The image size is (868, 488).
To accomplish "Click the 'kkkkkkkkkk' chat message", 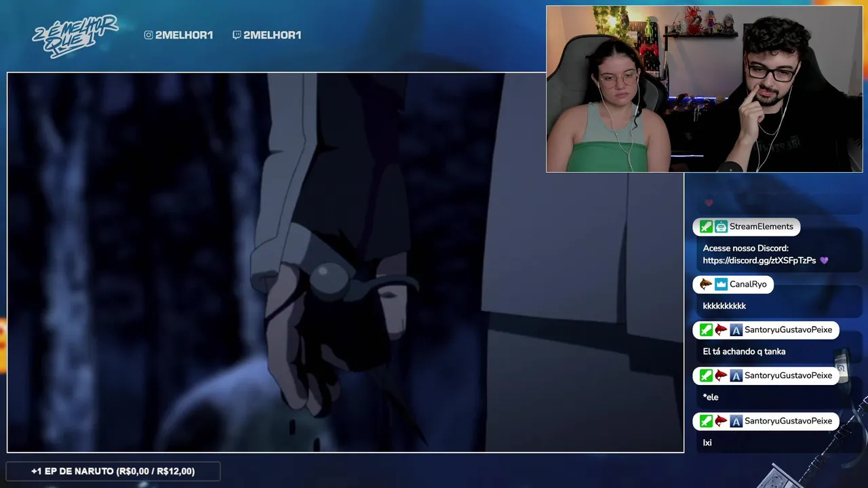I will coord(724,306).
